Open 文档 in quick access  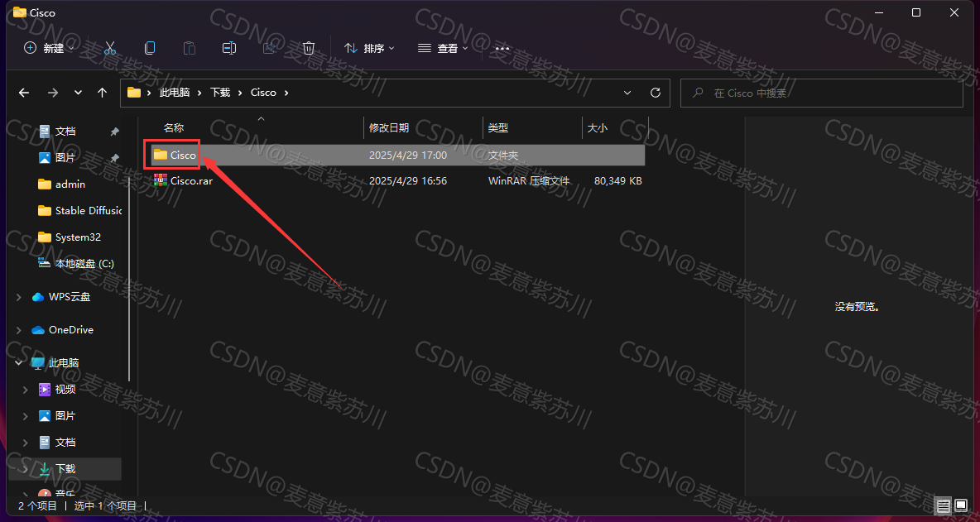pyautogui.click(x=65, y=132)
